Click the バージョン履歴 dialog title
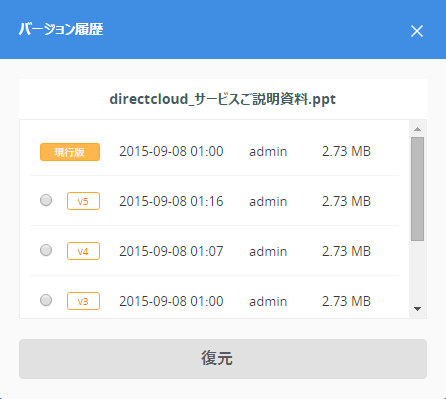 61,29
